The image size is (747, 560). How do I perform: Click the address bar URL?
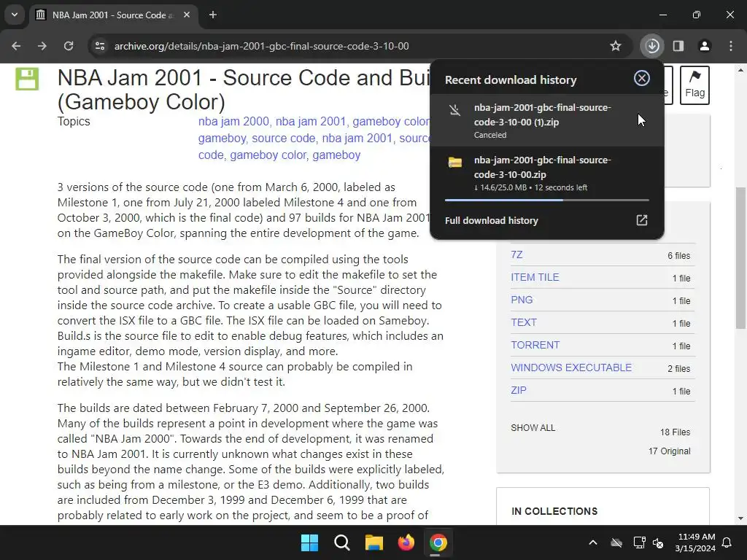click(x=262, y=46)
